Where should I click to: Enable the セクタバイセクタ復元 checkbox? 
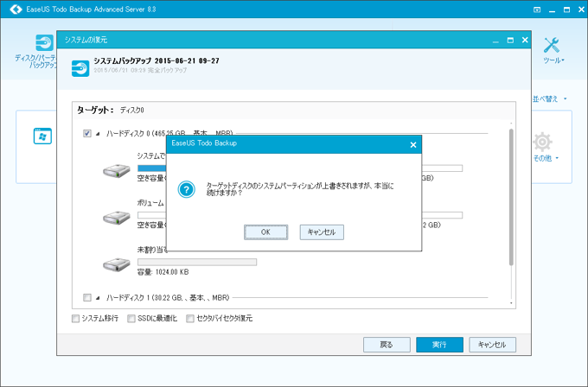pos(190,319)
